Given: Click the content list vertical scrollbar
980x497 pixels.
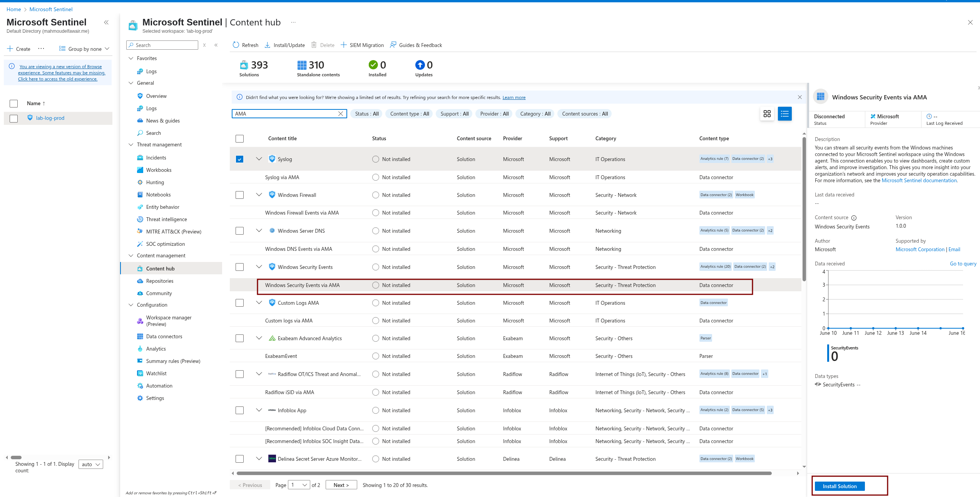Looking at the screenshot, I should tap(804, 210).
